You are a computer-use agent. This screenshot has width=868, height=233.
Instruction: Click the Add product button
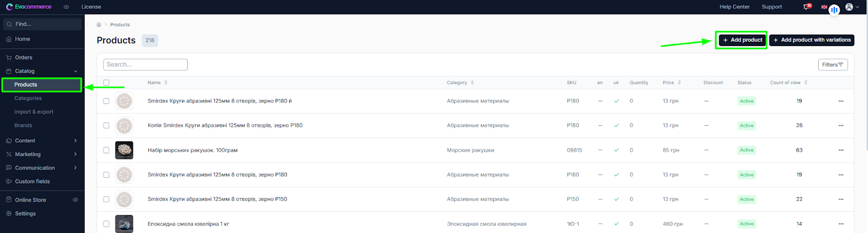pos(743,40)
